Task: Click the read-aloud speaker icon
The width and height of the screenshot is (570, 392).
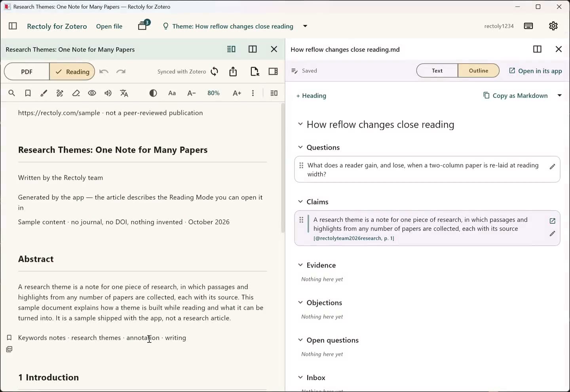Action: (x=108, y=93)
